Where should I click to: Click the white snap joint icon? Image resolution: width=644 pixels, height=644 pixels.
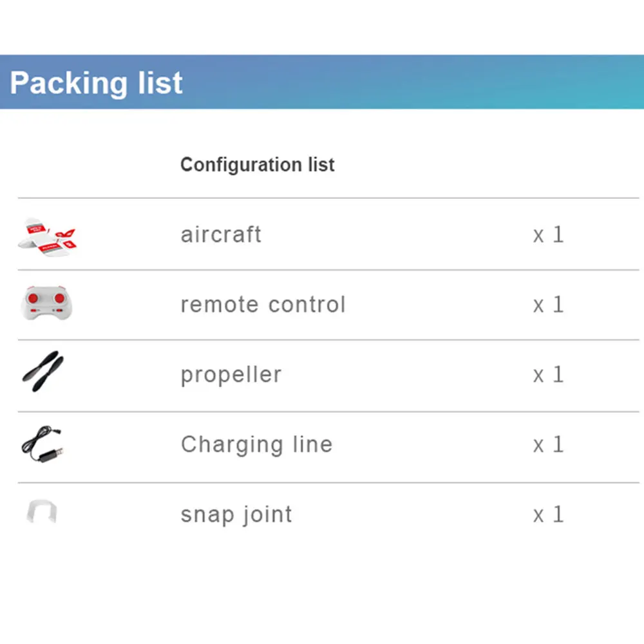pos(41,511)
